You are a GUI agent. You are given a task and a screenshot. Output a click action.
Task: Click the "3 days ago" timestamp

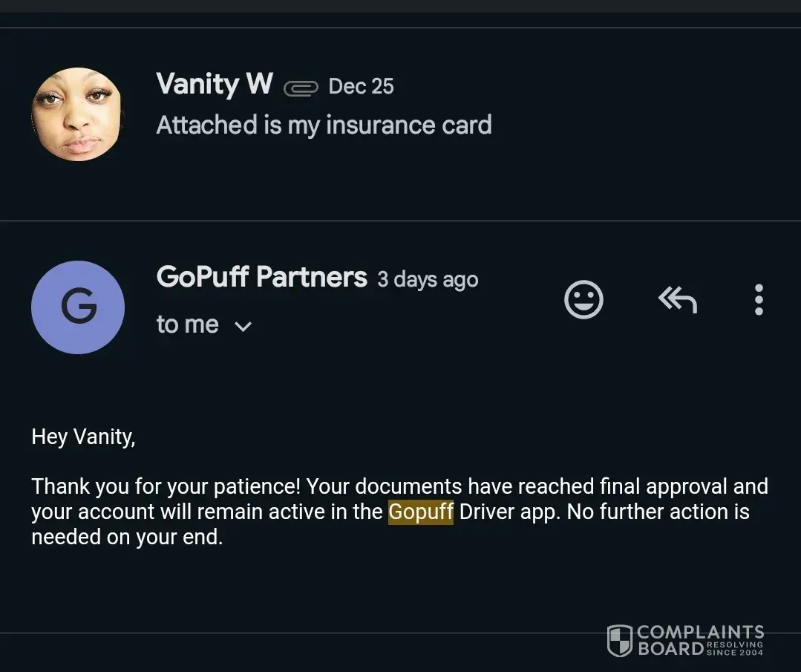point(428,279)
